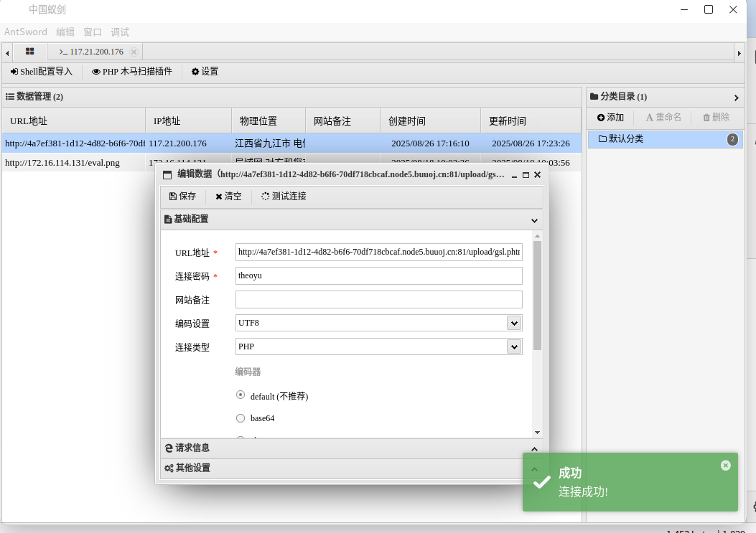Minimize the 中国蚁剑 window
The height and width of the screenshot is (533, 756).
tap(683, 9)
